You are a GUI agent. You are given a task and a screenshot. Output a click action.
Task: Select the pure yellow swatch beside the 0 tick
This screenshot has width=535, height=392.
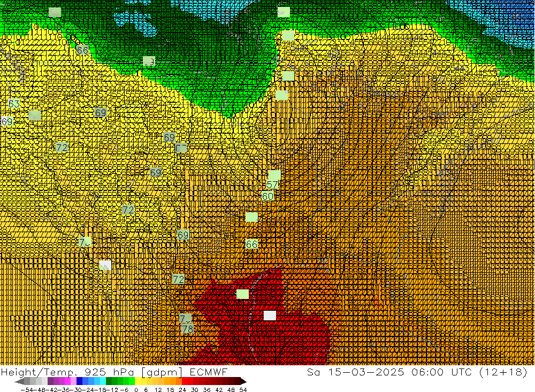(138, 381)
